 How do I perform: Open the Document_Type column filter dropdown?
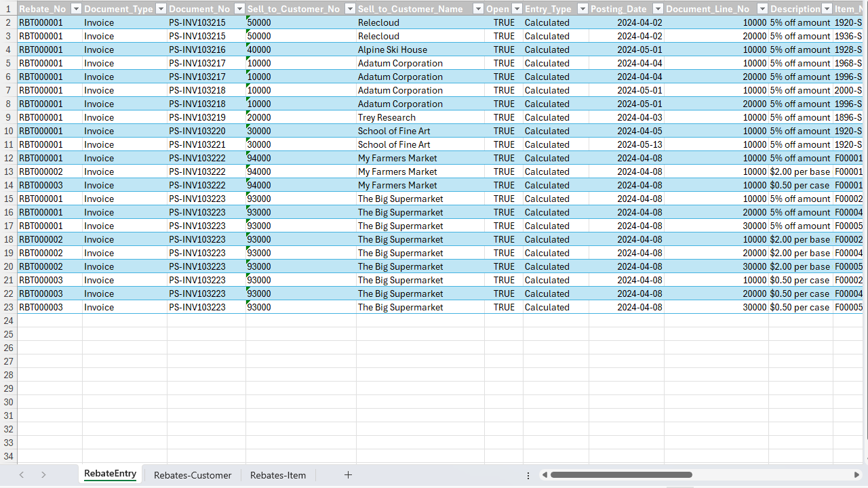(161, 9)
